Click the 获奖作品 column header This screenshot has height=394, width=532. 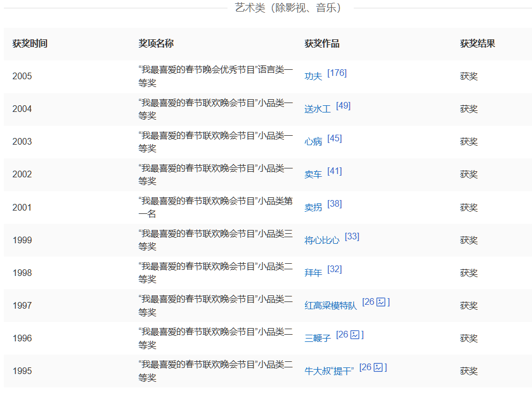[322, 44]
